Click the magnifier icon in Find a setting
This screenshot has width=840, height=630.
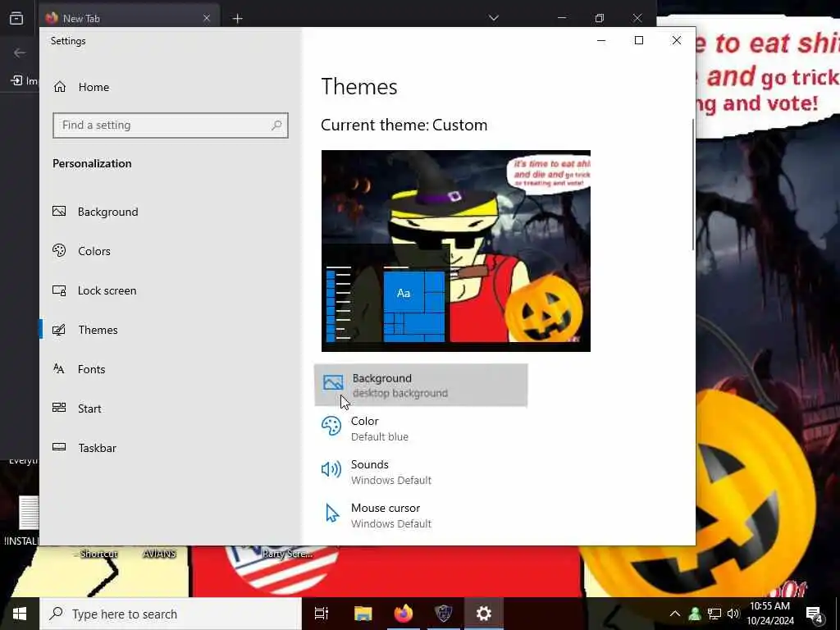click(276, 126)
